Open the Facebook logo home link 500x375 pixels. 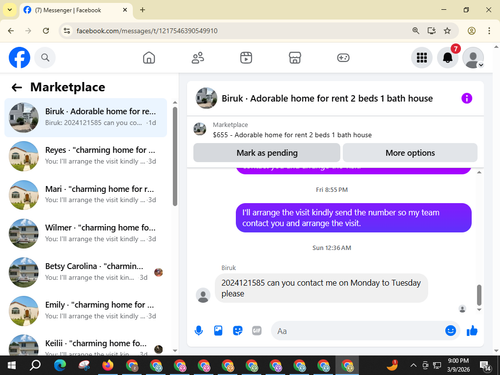pos(19,57)
